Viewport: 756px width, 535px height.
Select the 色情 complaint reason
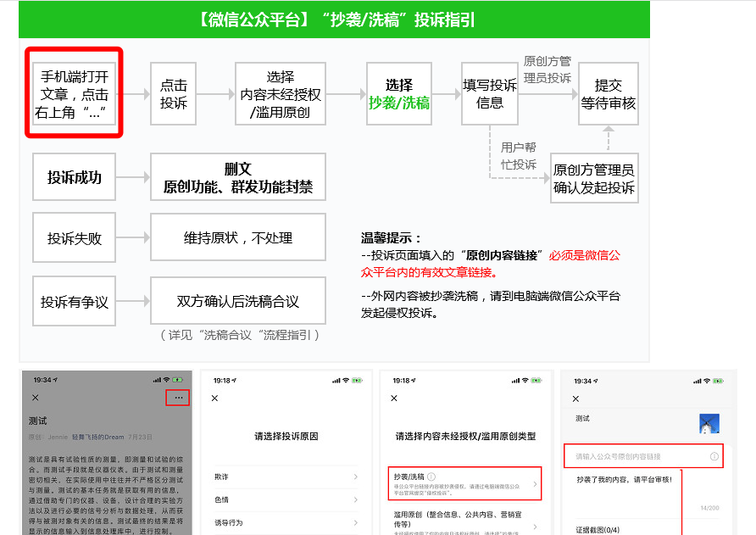[286, 499]
